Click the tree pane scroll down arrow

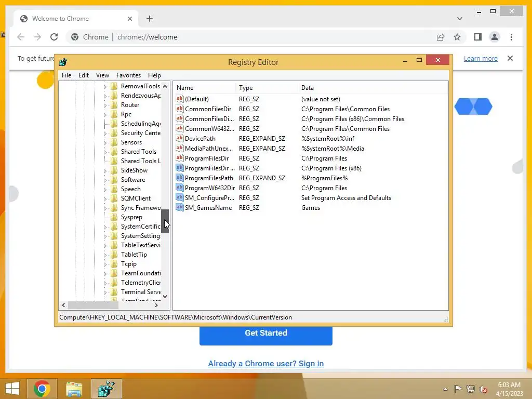pos(165,296)
